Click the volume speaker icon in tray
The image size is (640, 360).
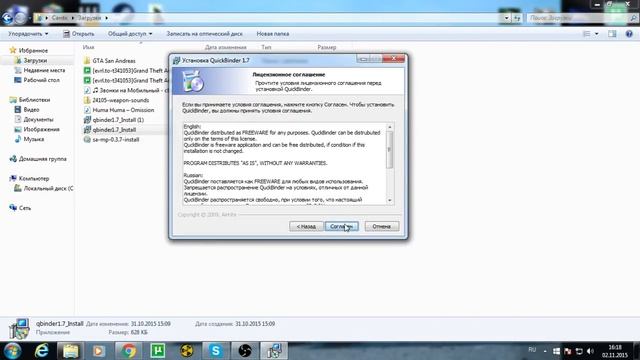point(590,351)
